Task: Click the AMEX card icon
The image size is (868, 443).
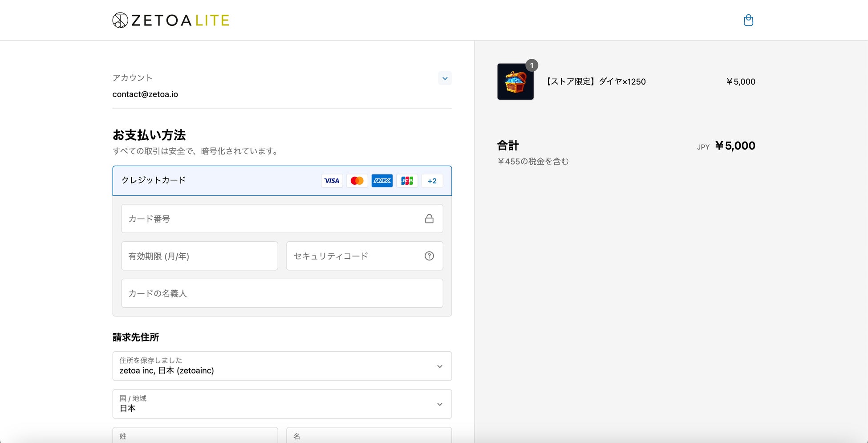Action: pos(382,181)
